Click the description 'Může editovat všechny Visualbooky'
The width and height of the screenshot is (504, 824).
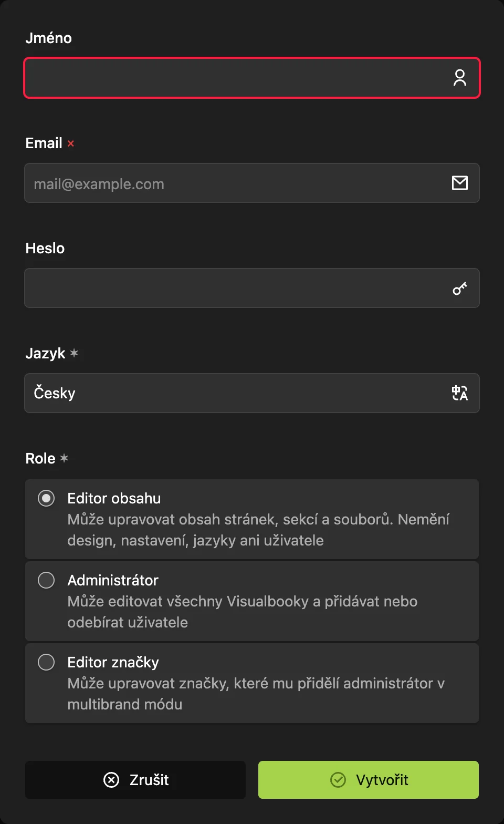(243, 612)
